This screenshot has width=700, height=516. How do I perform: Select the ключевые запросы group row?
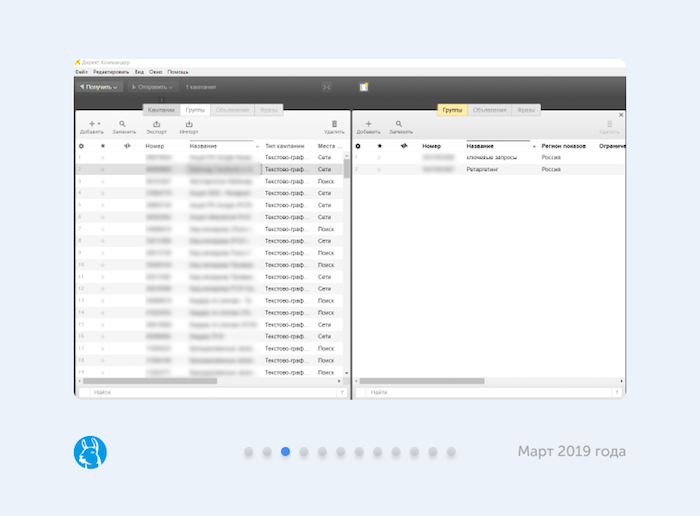489,158
